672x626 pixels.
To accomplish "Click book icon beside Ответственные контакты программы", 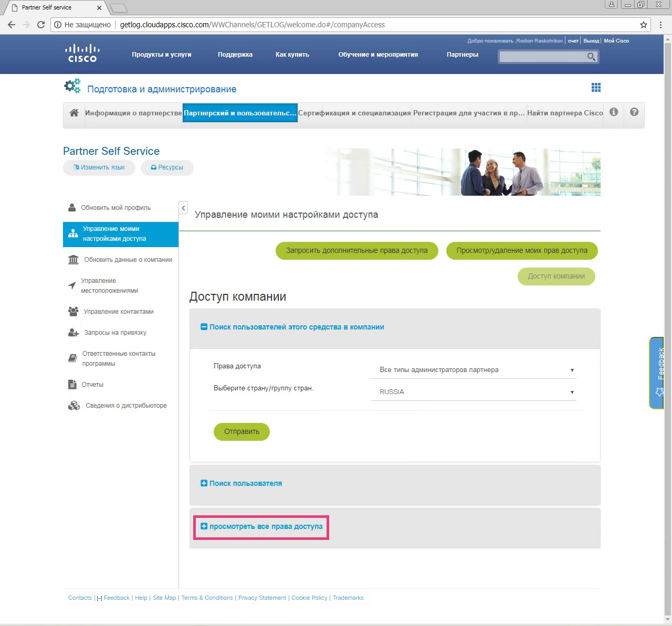I will point(72,358).
